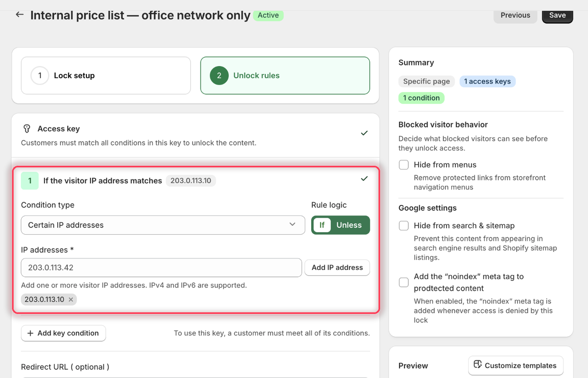Click the condition number 1 badge
The image size is (588, 378).
coord(30,181)
